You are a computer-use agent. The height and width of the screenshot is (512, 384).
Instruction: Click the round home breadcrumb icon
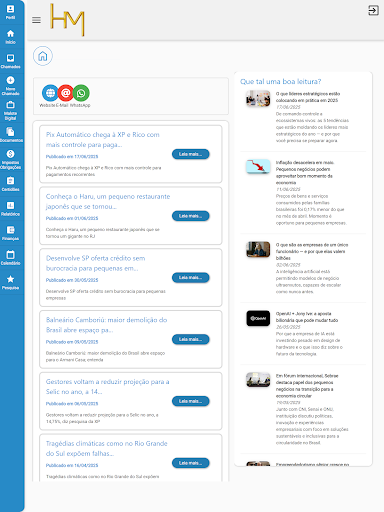click(43, 56)
